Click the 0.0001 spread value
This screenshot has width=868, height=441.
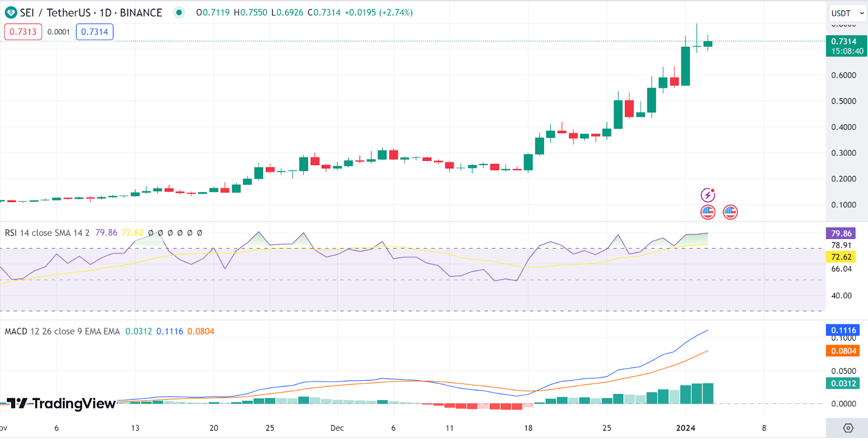pyautogui.click(x=59, y=32)
